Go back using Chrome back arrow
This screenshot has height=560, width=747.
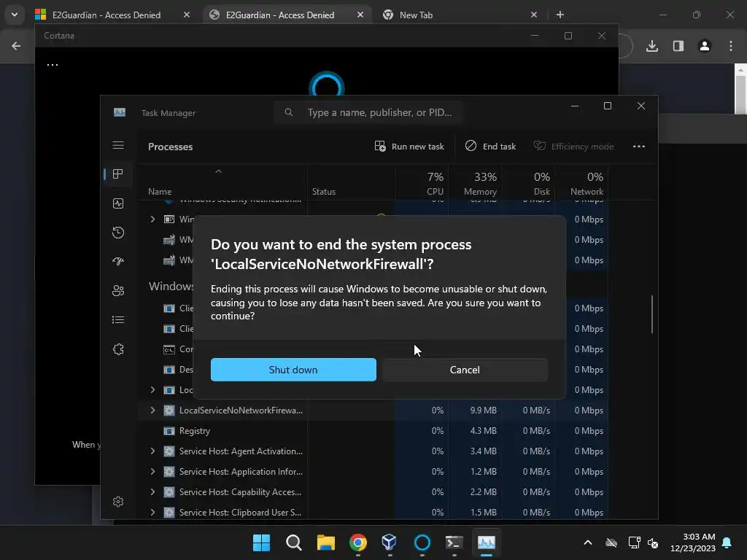16,46
